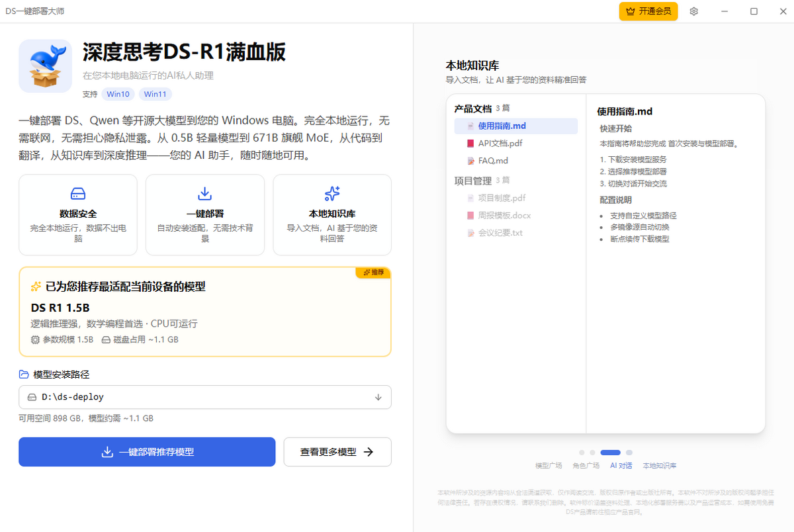Click the DS R1 1.5B model name
Viewport: 794px width, 532px height.
click(x=60, y=308)
